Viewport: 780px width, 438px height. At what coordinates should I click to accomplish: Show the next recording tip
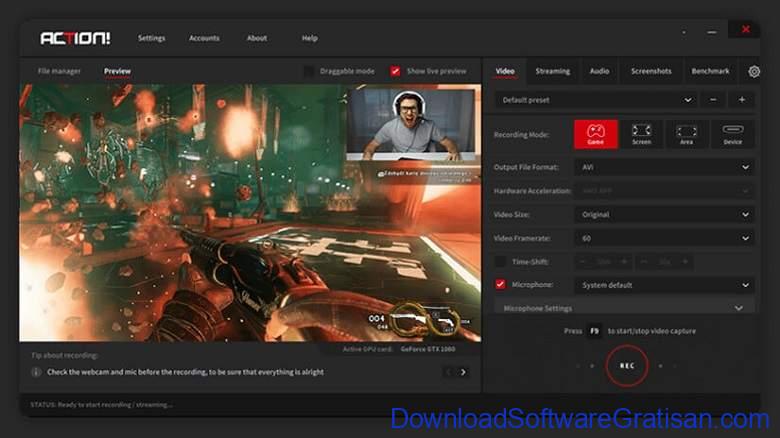(463, 372)
